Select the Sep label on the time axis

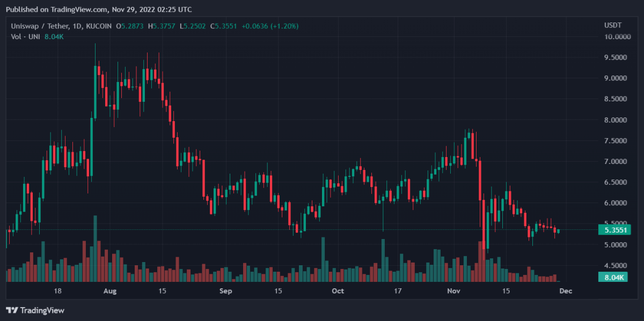click(226, 291)
